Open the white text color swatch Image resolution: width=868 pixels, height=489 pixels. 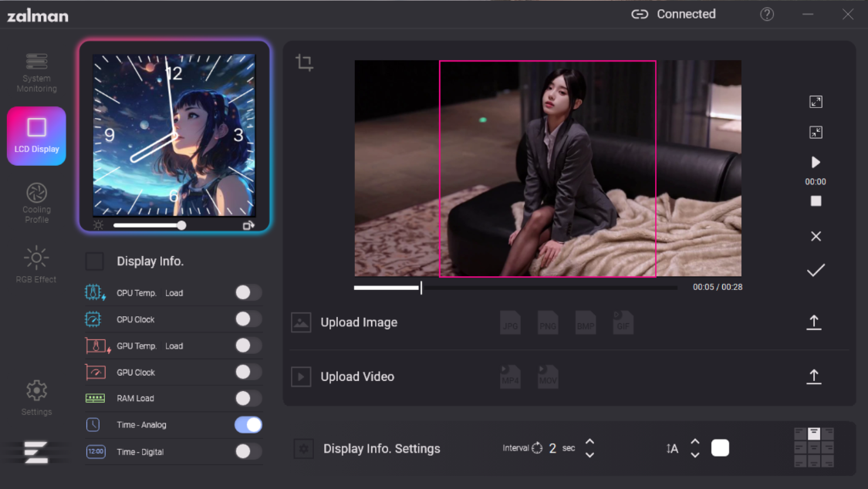(720, 448)
